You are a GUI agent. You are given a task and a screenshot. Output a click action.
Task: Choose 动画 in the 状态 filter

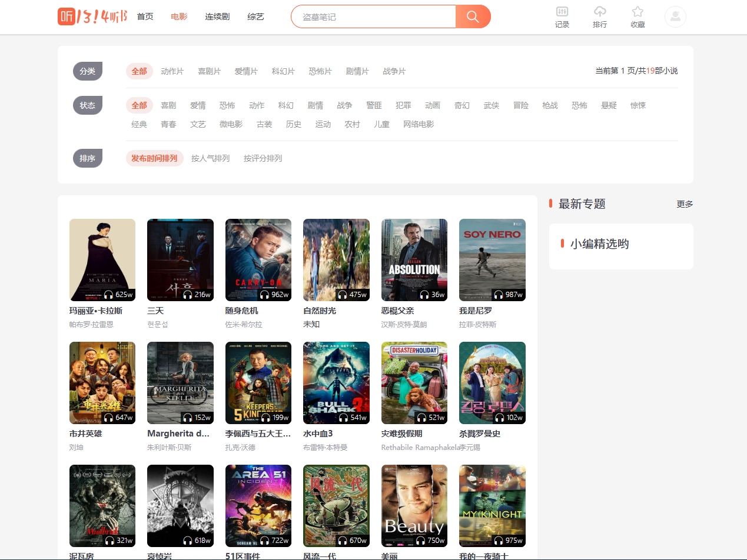tap(433, 105)
